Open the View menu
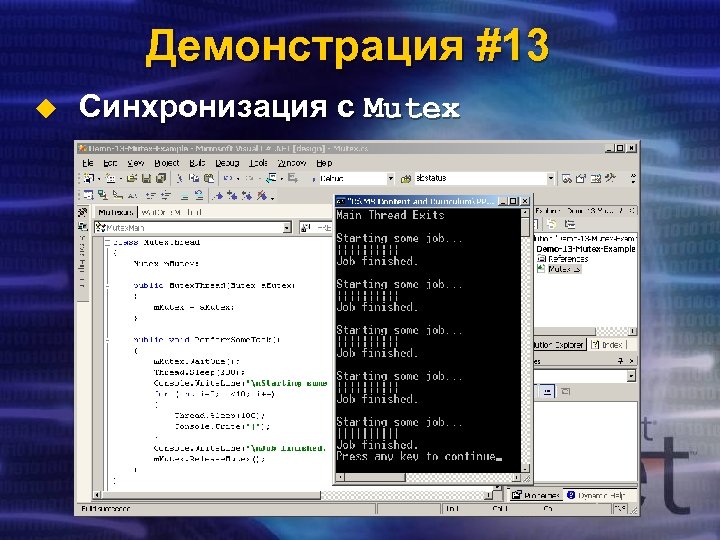 coord(135,163)
